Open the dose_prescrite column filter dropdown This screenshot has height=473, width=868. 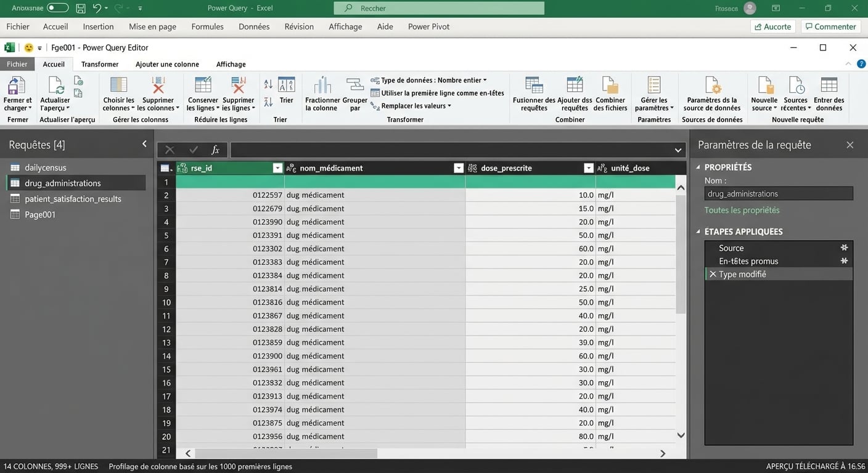click(x=588, y=168)
